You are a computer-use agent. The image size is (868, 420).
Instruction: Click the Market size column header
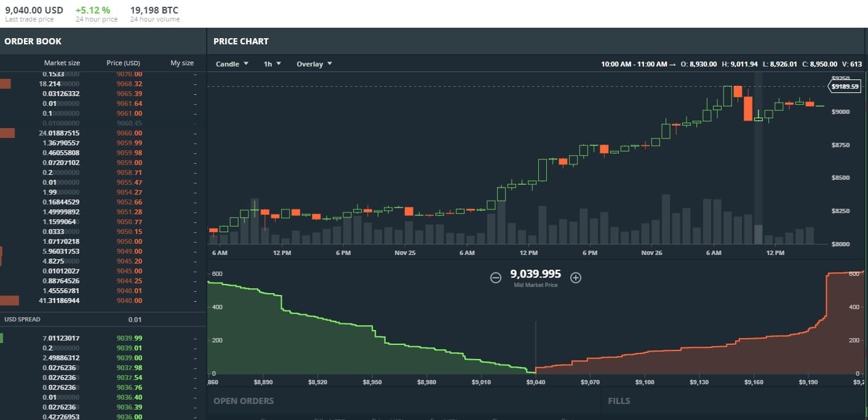[x=62, y=63]
